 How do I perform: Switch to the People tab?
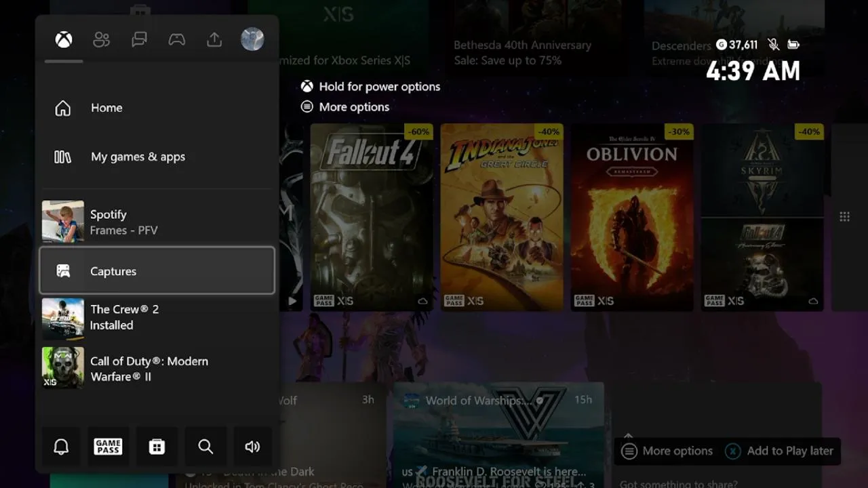point(102,40)
